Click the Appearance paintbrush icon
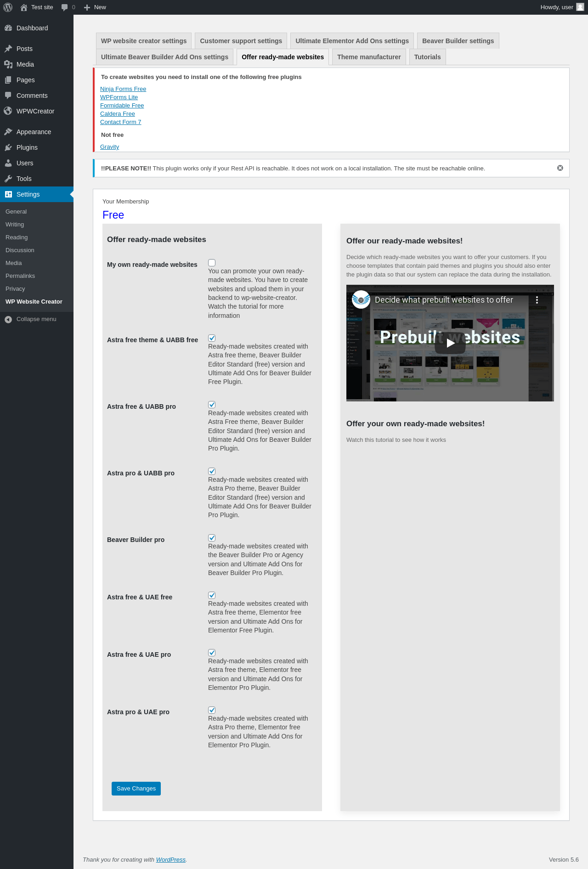Viewport: 588px width, 869px height. (8, 132)
